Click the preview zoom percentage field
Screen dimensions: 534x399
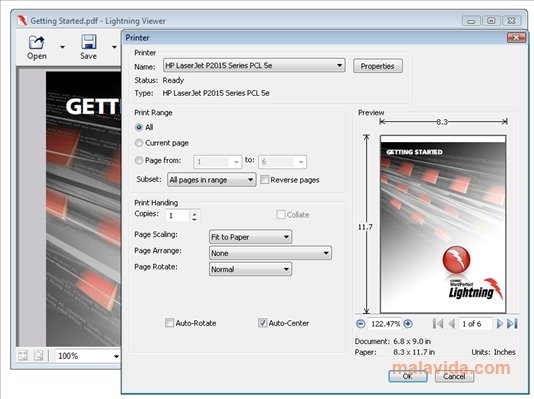tap(385, 324)
